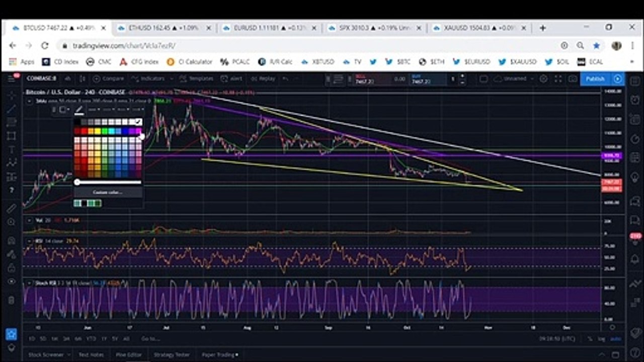644x362 pixels.
Task: Open the 4h timeframe interval selector
Action: [67, 78]
